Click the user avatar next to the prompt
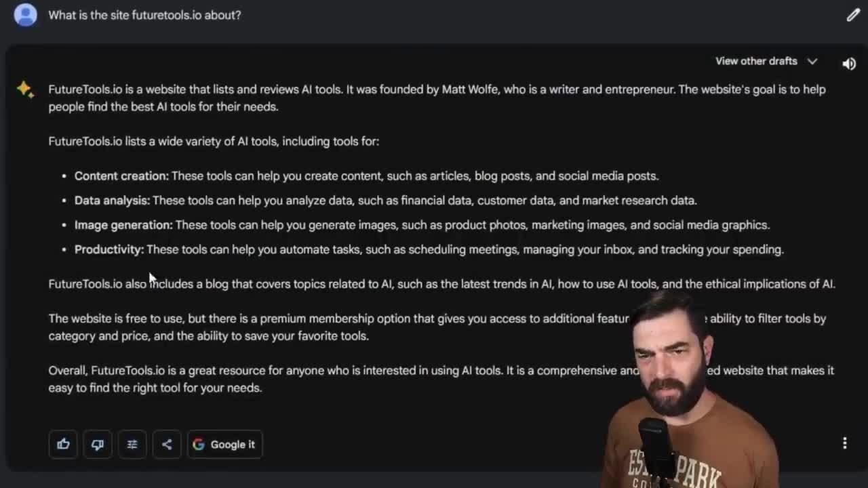 25,14
